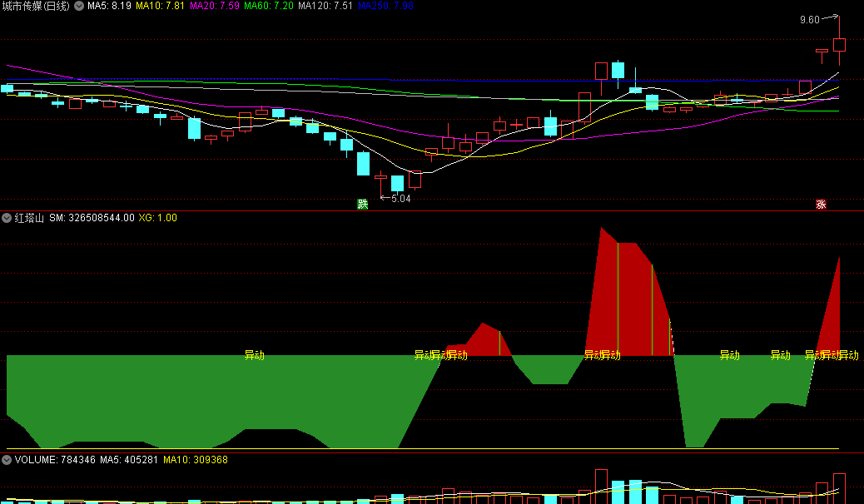The width and height of the screenshot is (864, 504).
Task: Select the MA5: 8.19 label
Action: [x=109, y=6]
